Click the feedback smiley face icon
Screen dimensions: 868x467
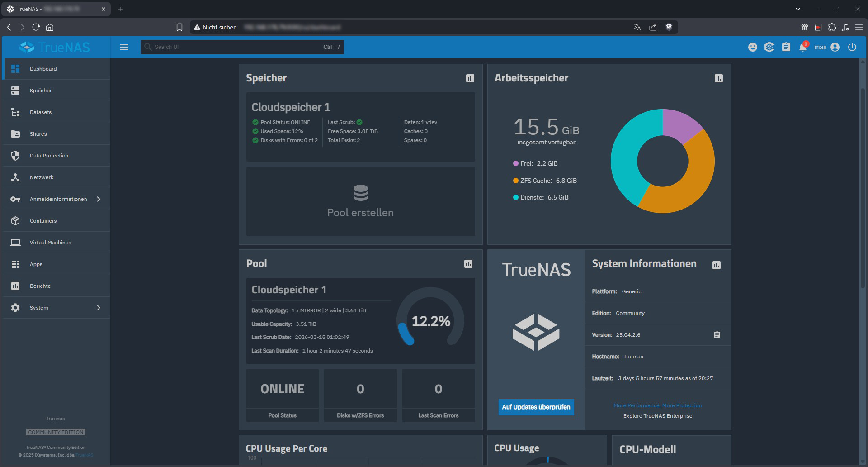pos(753,47)
